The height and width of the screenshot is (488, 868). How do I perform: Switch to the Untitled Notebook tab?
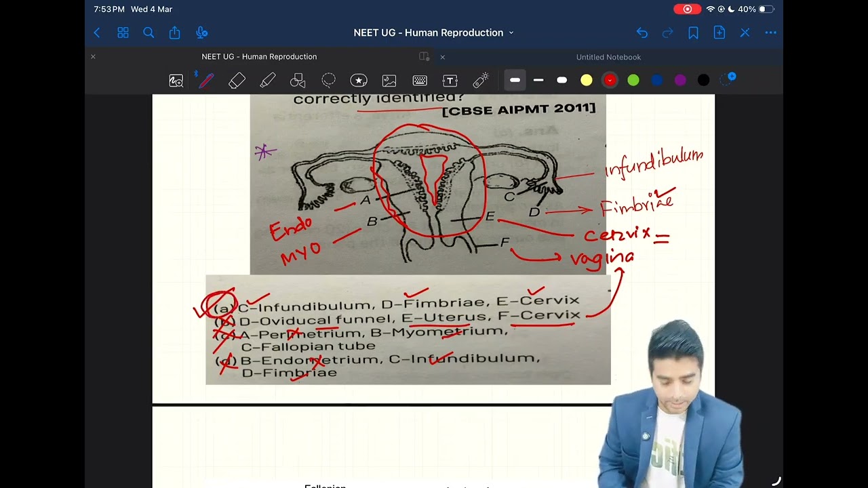tap(608, 57)
